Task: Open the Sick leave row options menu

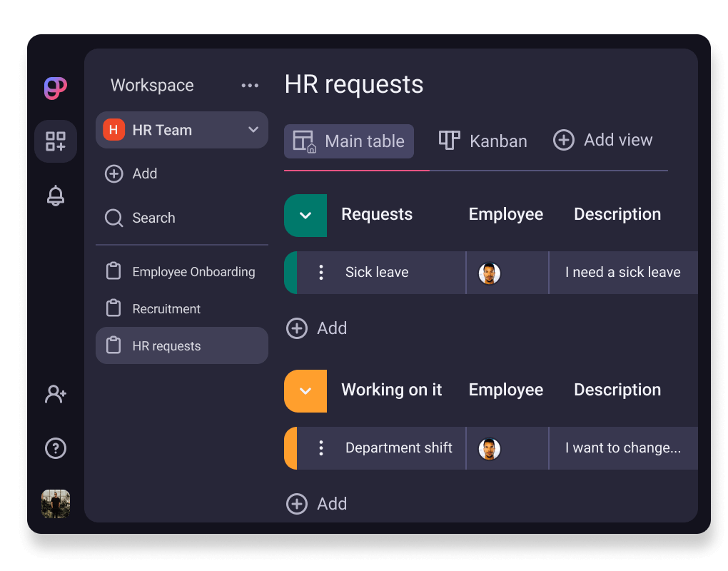Action: pos(320,272)
